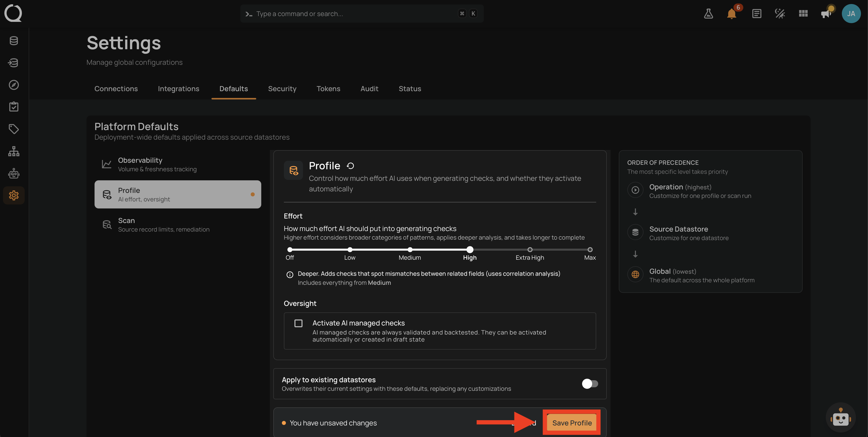The height and width of the screenshot is (437, 868).
Task: Click the tags sidebar icon
Action: pos(14,129)
